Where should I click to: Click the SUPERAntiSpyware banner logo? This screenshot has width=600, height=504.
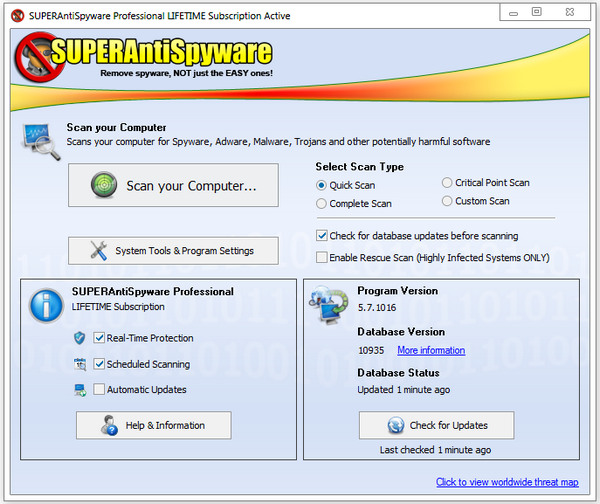pyautogui.click(x=143, y=57)
